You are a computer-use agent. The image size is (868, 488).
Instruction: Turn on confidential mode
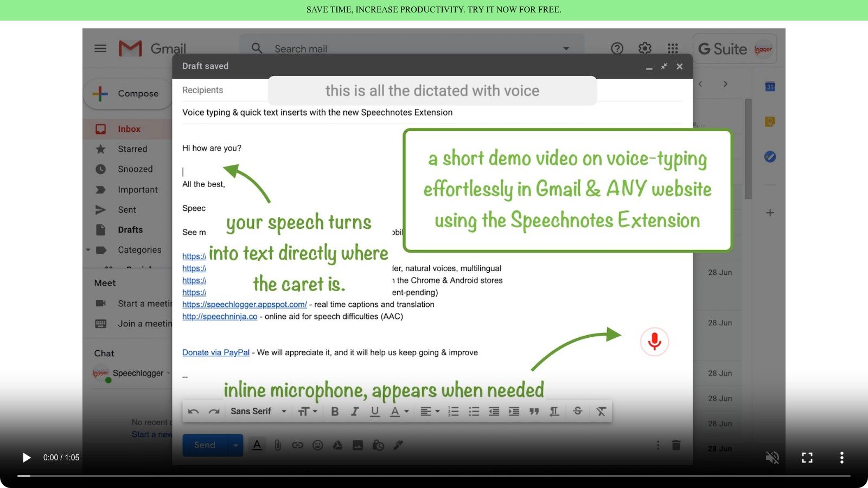point(378,445)
